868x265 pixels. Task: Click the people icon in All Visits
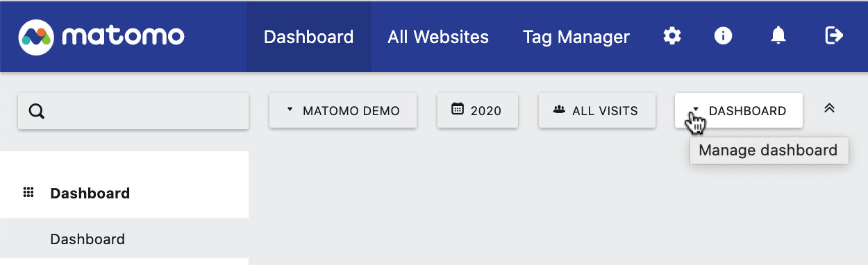point(559,110)
